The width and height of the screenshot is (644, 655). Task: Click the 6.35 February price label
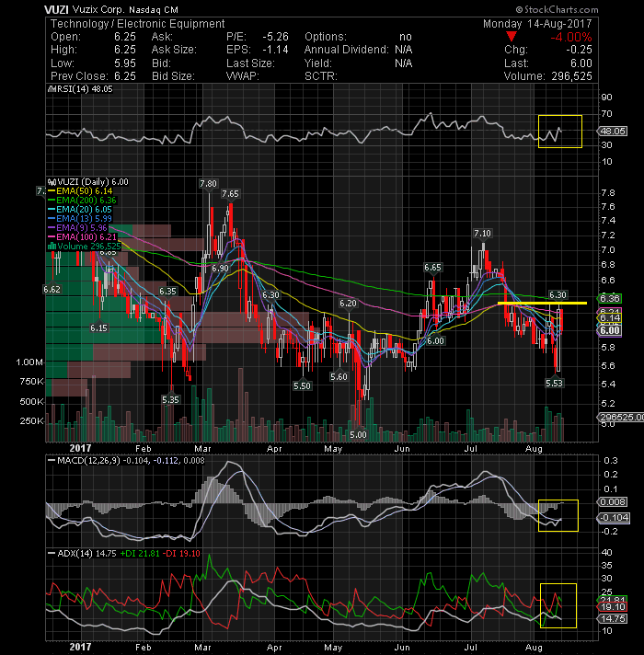(167, 291)
